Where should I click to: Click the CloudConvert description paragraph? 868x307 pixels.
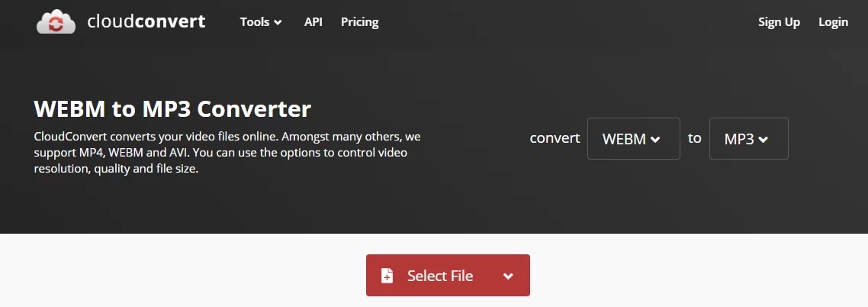click(227, 153)
